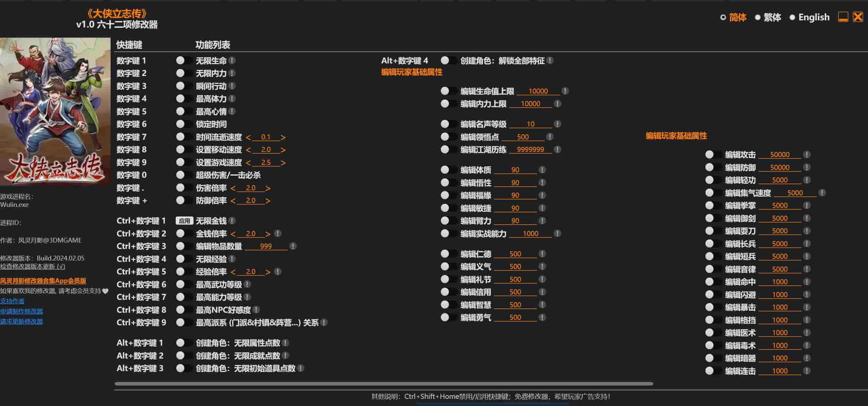
Task: Click the orange minimize-to-tray icon
Action: [x=843, y=17]
